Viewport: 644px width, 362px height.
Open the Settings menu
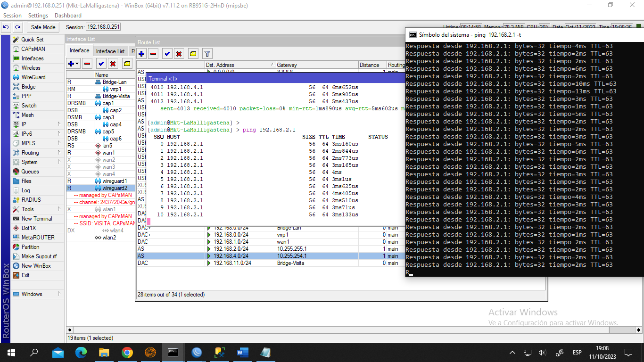pos(38,16)
